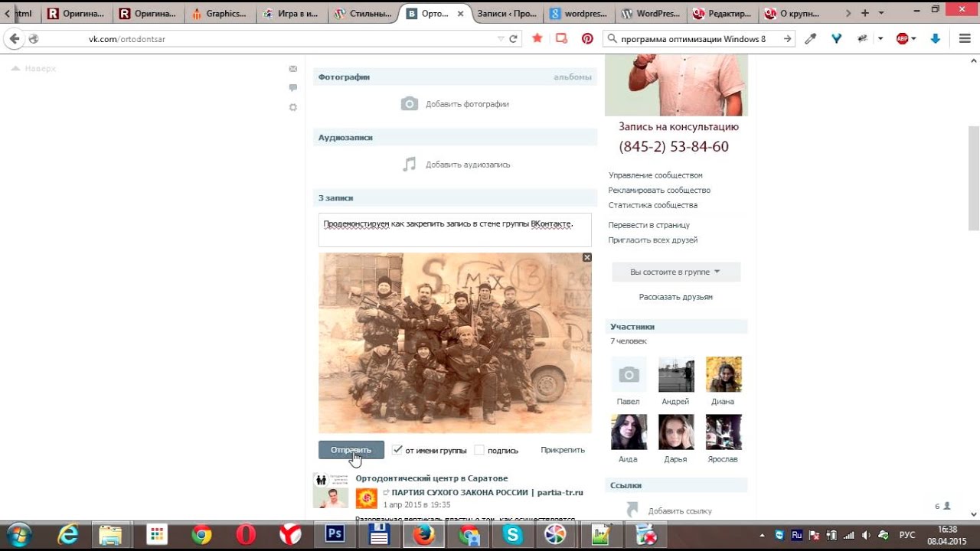Click 'Добавить ссылку' link

click(680, 510)
